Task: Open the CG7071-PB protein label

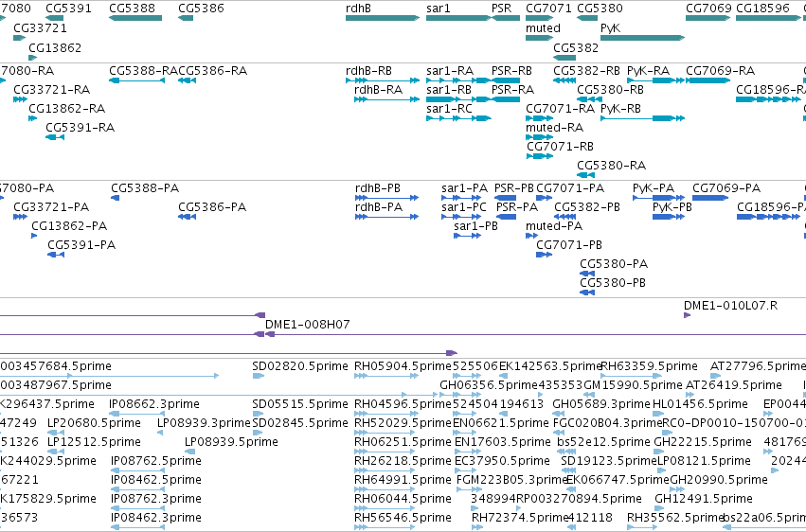Action: (569, 245)
